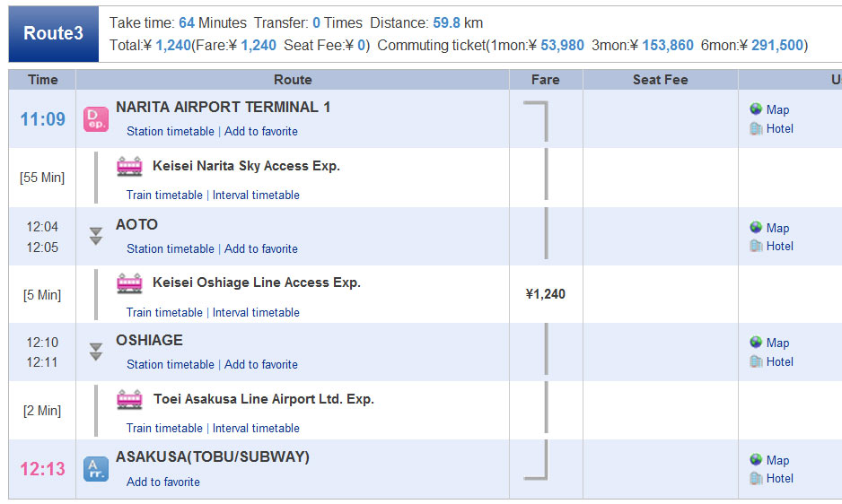Click the ¥1,240 fare amount
This screenshot has width=842, height=504.
tap(545, 294)
